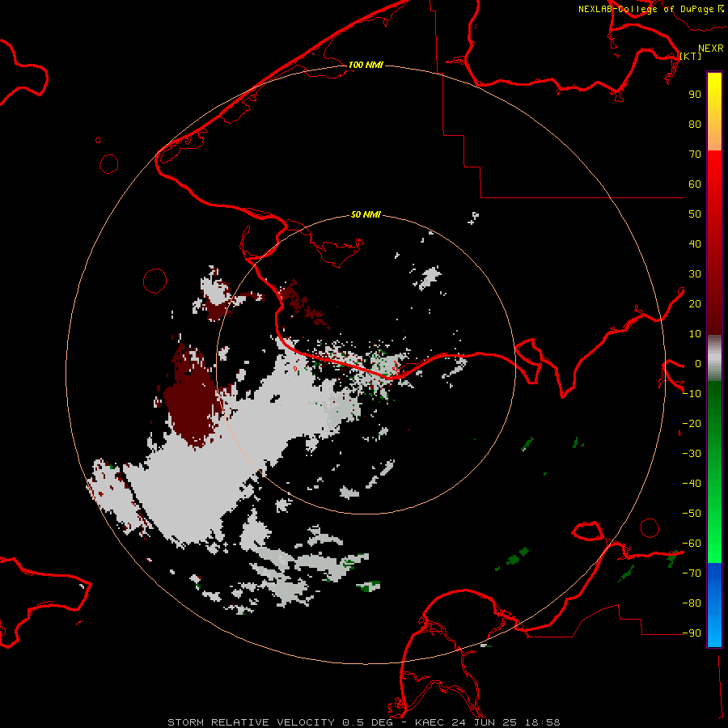728x728 pixels.
Task: Click the -20 value on the velocity scale
Action: pos(692,424)
